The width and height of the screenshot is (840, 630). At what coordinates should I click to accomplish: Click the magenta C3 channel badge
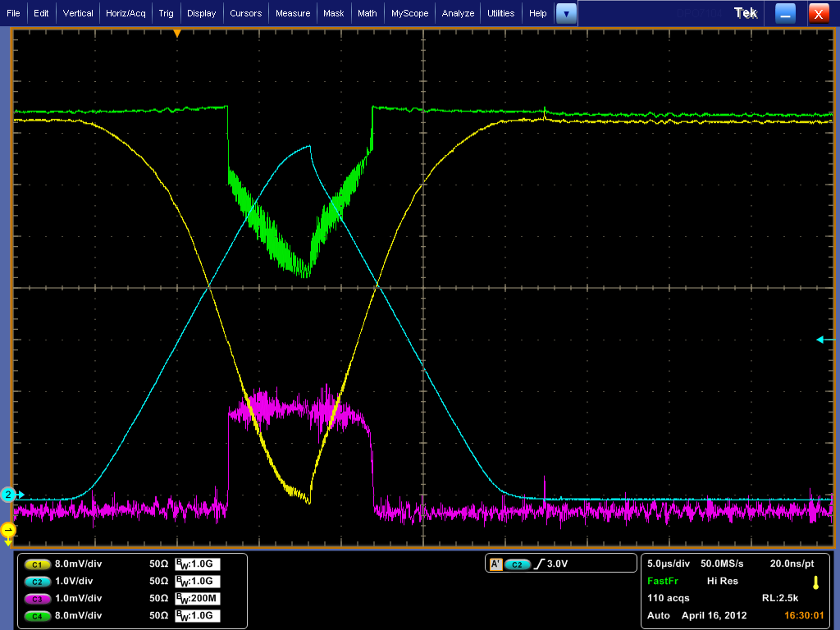pos(37,598)
